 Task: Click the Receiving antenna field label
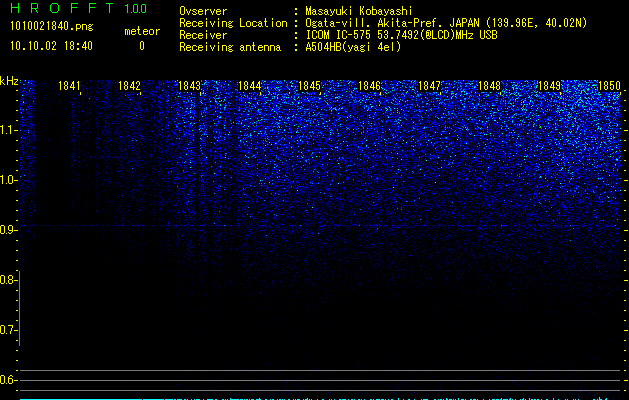230,47
